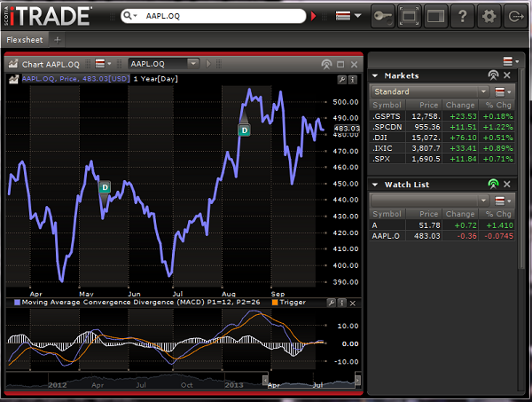Select AAPL.O in the Watch List
This screenshot has width=532, height=402.
(x=442, y=236)
